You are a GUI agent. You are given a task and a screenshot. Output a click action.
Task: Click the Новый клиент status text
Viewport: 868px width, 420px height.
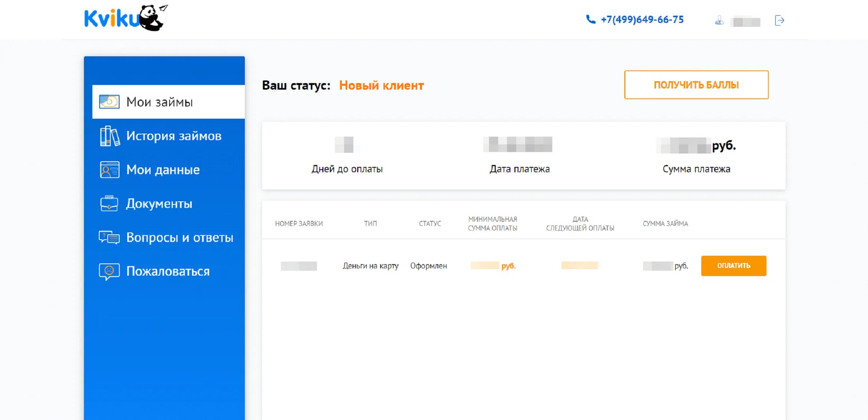381,85
